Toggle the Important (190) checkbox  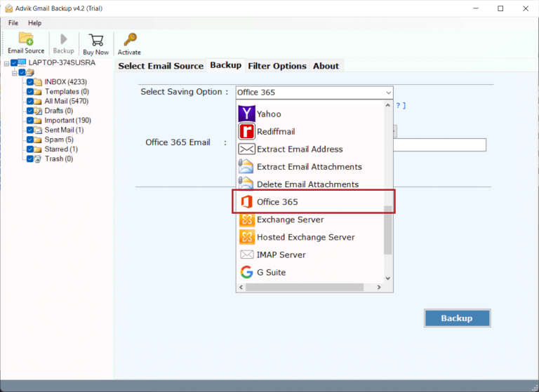point(30,120)
